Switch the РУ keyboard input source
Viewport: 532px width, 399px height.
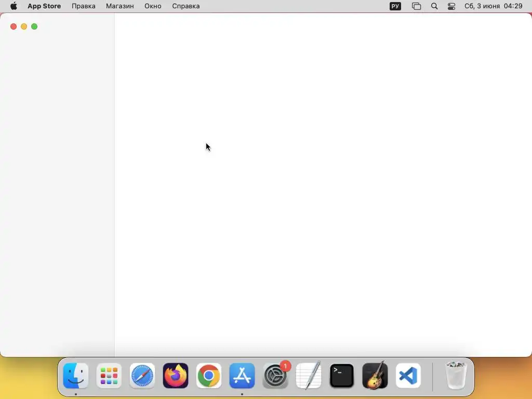click(395, 6)
